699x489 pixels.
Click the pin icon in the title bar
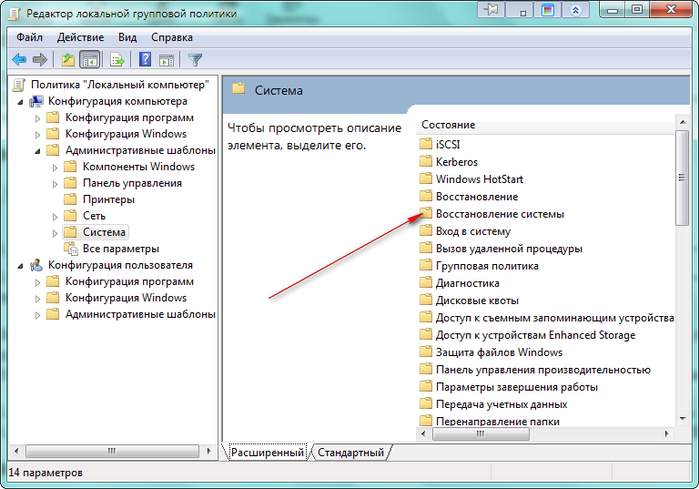[x=491, y=10]
